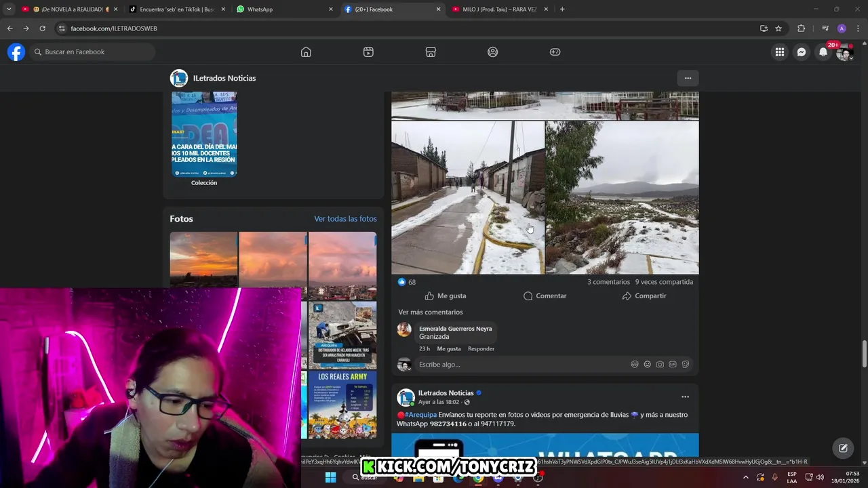Image resolution: width=868 pixels, height=488 pixels.
Task: Open the Chrome three-dot menu
Action: click(858, 28)
